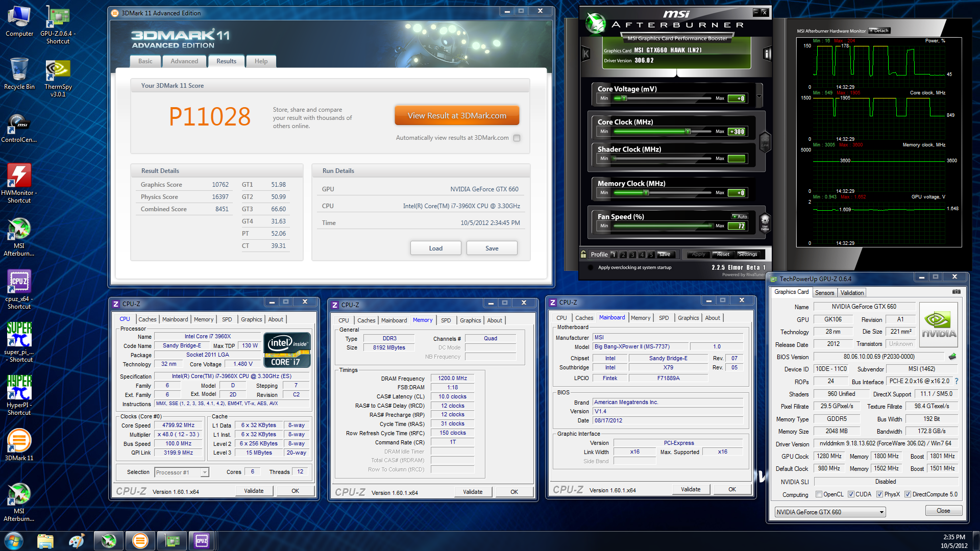Click the Core Clock +300 value field
980x551 pixels.
[x=737, y=132]
